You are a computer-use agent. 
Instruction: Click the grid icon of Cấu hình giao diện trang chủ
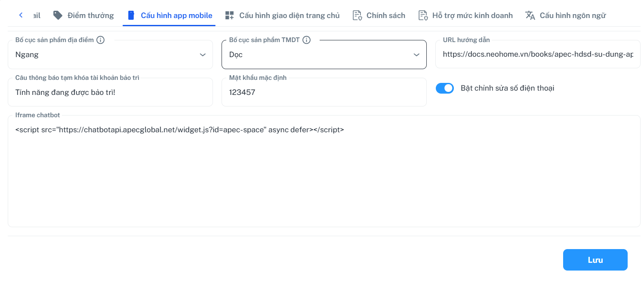229,15
